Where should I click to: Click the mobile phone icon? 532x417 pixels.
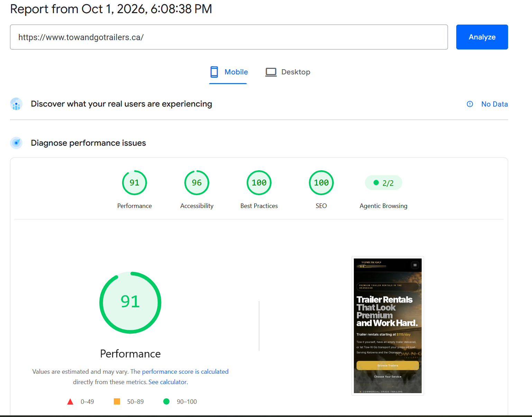point(214,72)
